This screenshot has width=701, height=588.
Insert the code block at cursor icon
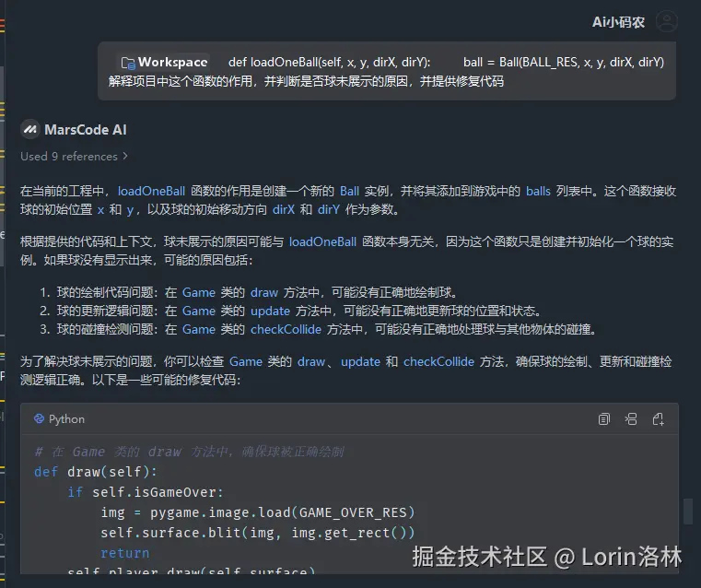point(631,419)
